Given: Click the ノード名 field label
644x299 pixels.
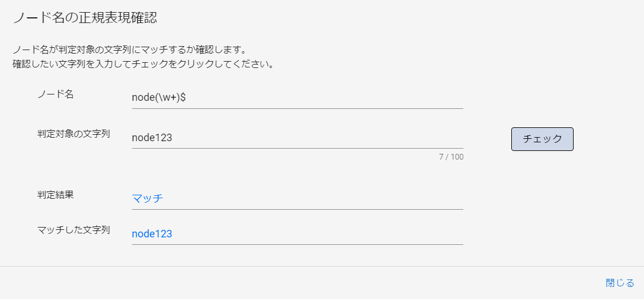Looking at the screenshot, I should pos(55,94).
